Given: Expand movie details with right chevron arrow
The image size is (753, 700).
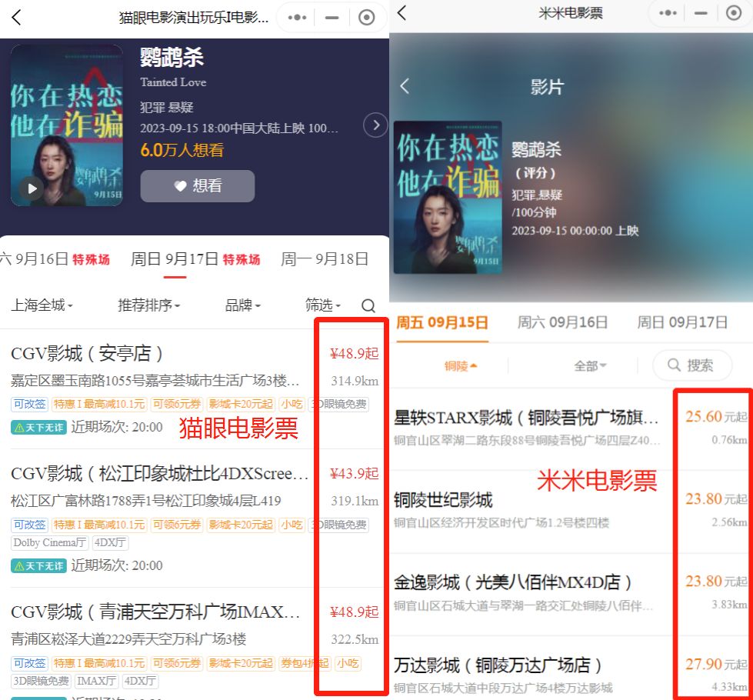Looking at the screenshot, I should pyautogui.click(x=375, y=125).
